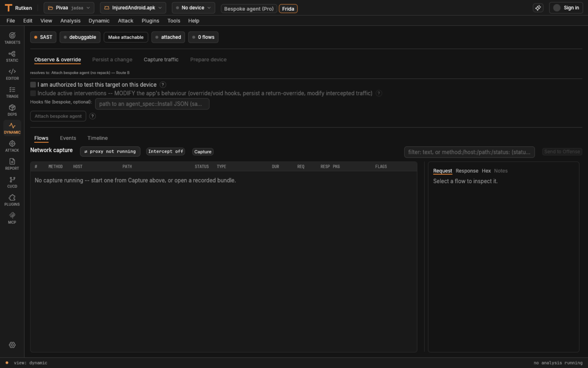Focus the flow filter text field
The image size is (588, 368).
[469, 152]
